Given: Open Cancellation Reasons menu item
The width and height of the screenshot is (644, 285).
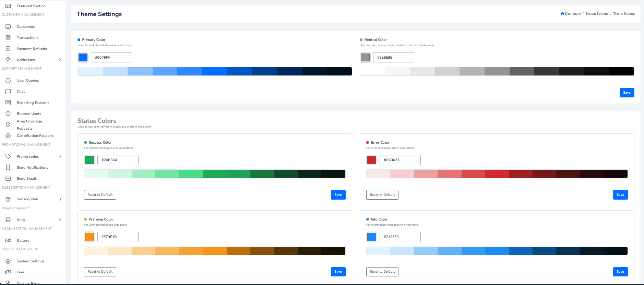Looking at the screenshot, I should (x=35, y=136).
